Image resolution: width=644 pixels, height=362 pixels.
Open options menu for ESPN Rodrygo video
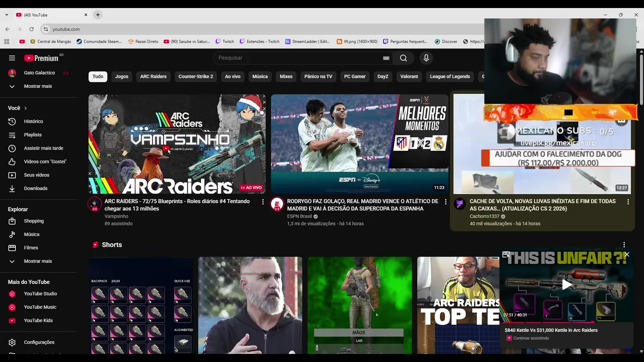coord(445,202)
